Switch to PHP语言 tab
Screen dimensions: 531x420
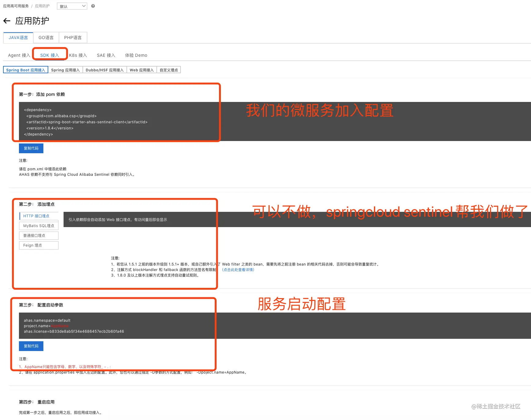tap(73, 38)
